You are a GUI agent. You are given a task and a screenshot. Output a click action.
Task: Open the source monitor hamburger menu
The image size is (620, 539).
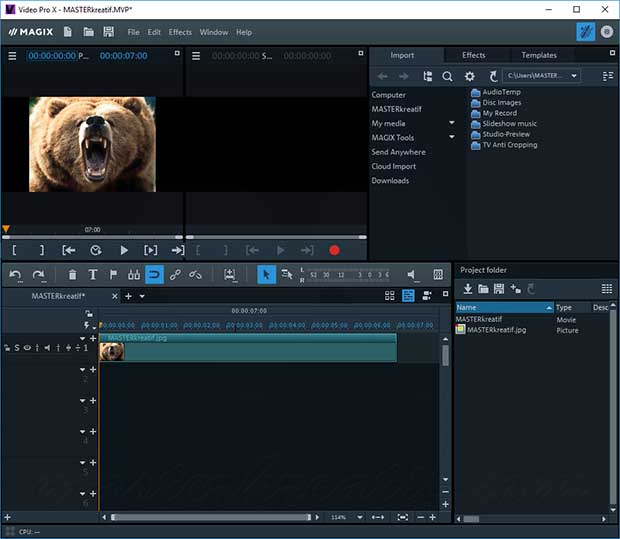click(x=196, y=56)
